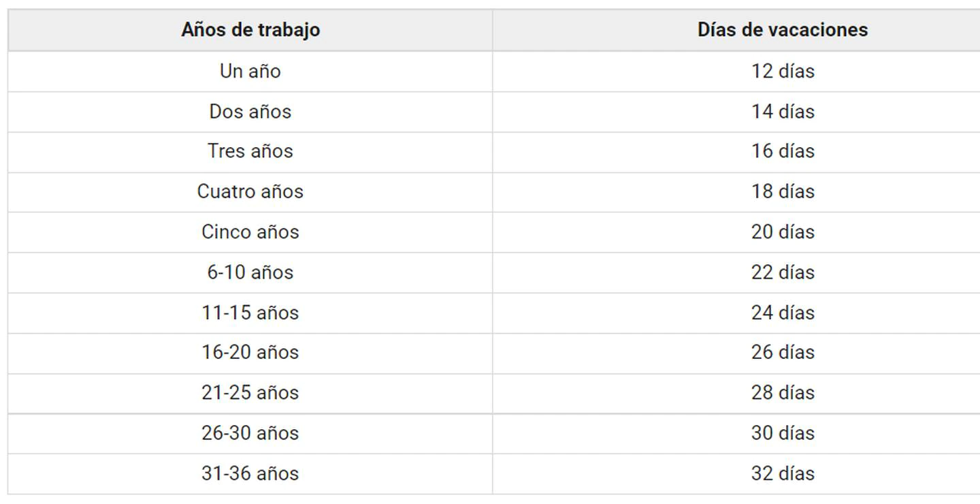
Task: Select the "14 días" value
Action: tap(782, 112)
